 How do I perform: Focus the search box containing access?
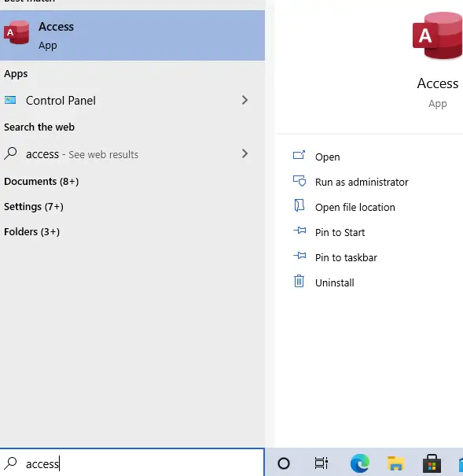coord(132,463)
